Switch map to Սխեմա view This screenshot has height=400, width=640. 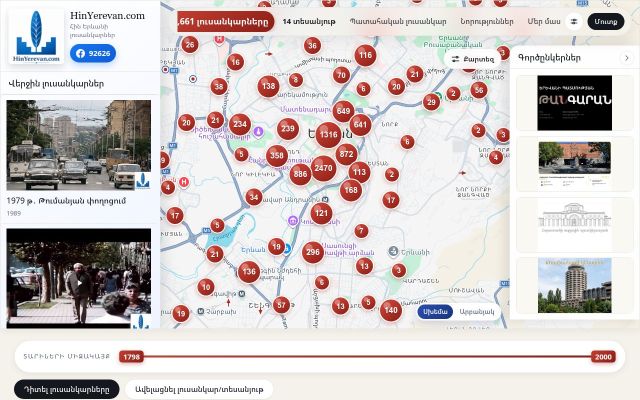pyautogui.click(x=435, y=312)
